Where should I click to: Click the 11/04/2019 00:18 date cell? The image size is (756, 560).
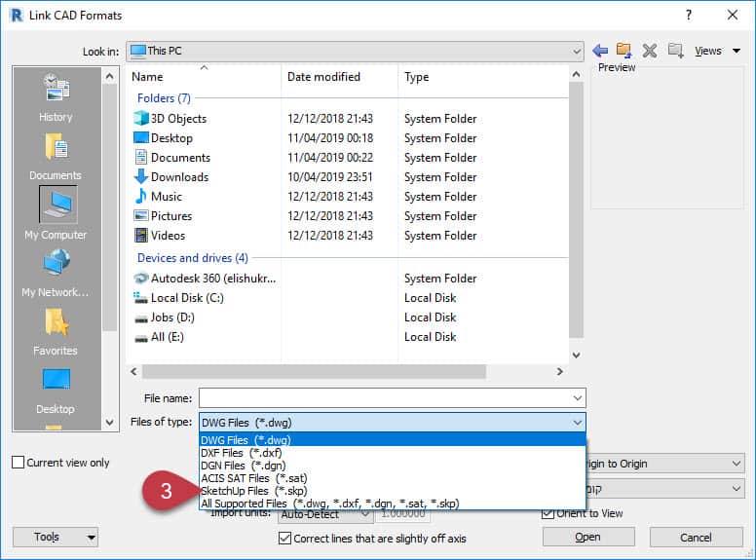[330, 138]
